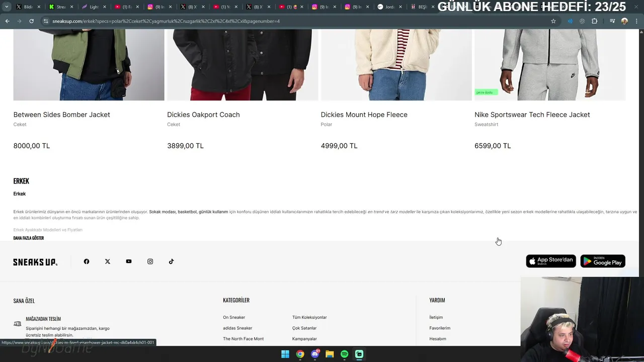Click the blue sound-wave extension icon

point(570,21)
